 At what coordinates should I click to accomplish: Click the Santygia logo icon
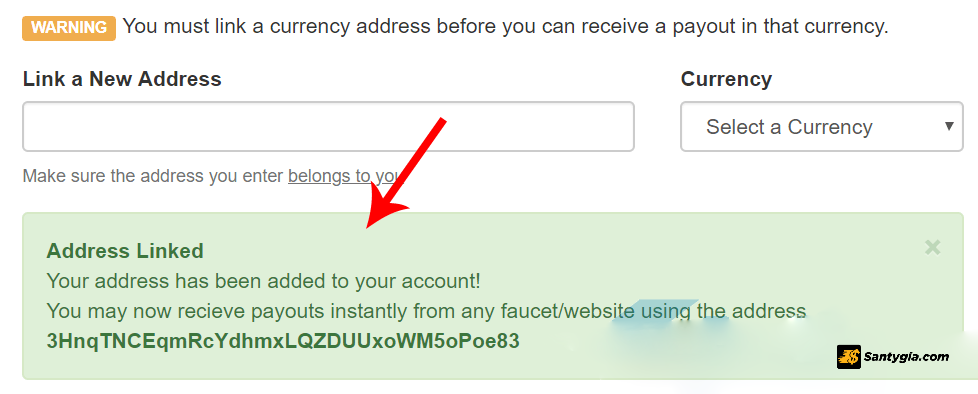coord(848,357)
